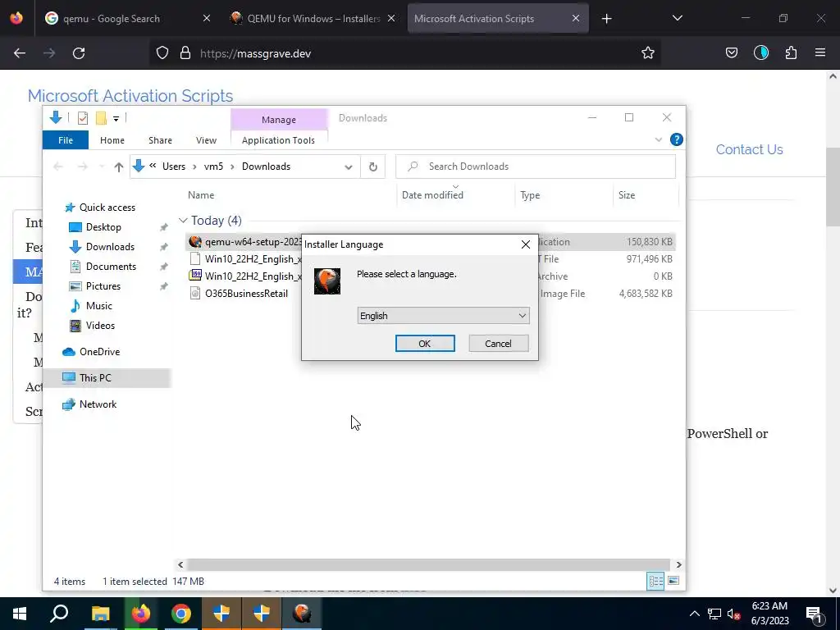Open Windows taskbar search
840x630 pixels.
pos(59,614)
